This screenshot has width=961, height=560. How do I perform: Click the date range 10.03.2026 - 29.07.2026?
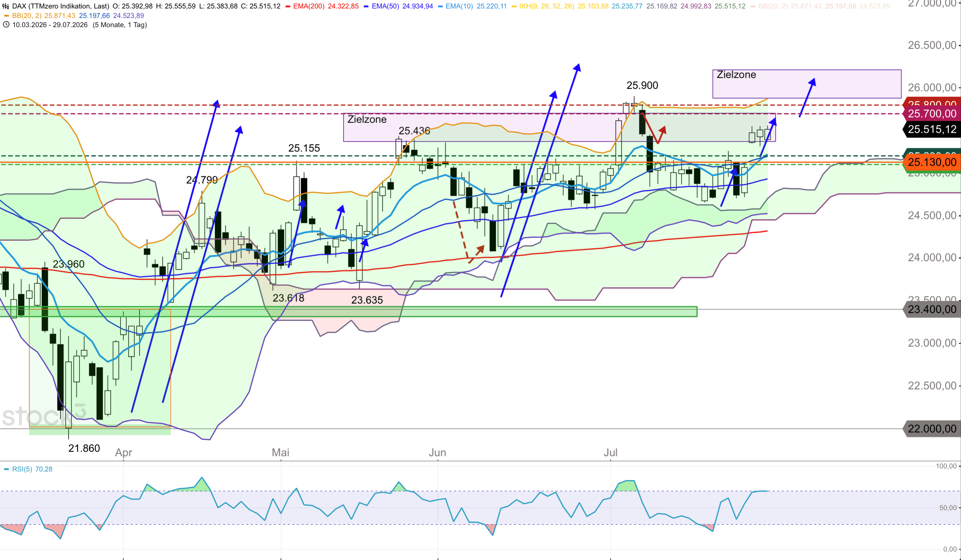[50, 25]
